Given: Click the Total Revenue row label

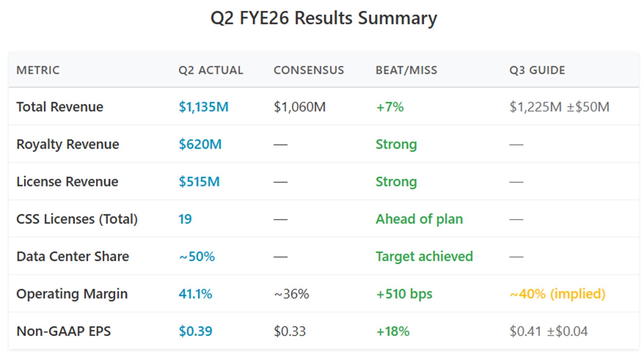Looking at the screenshot, I should click(60, 107).
